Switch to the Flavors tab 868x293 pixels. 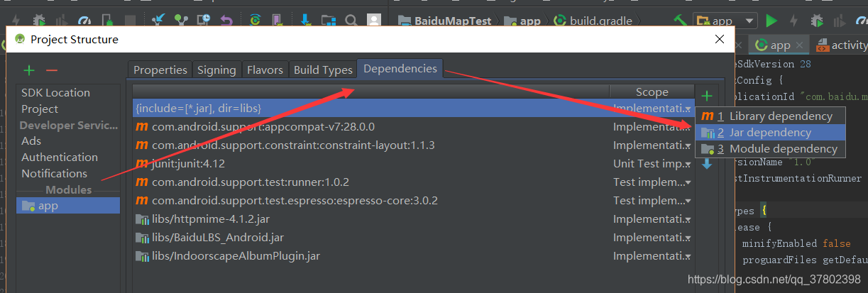coord(265,70)
